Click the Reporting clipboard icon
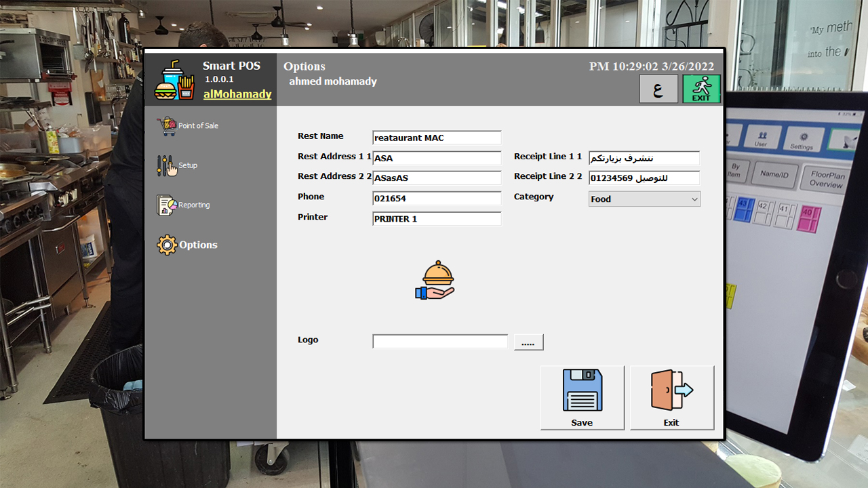The height and width of the screenshot is (488, 868). (x=165, y=204)
